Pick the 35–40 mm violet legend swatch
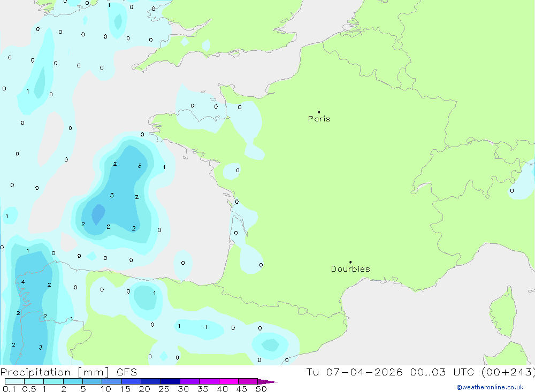535x392 pixels. 209,381
